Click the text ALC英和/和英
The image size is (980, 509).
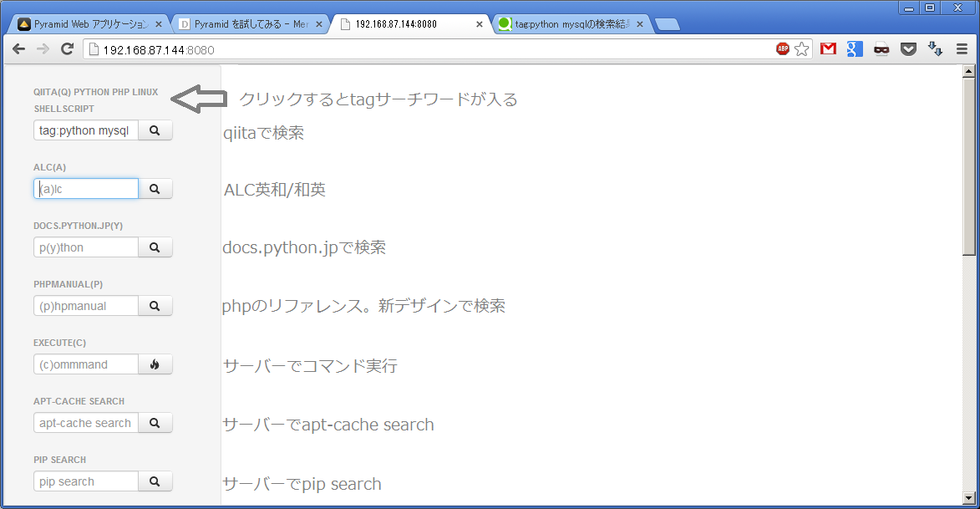click(275, 190)
